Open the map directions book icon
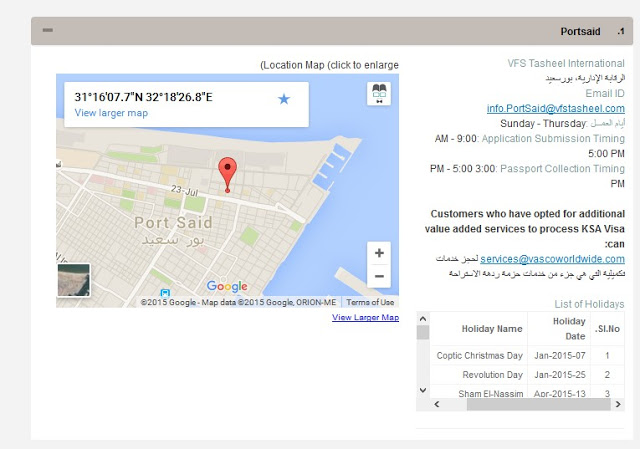Screen dimensions: 640x449 tap(379, 94)
